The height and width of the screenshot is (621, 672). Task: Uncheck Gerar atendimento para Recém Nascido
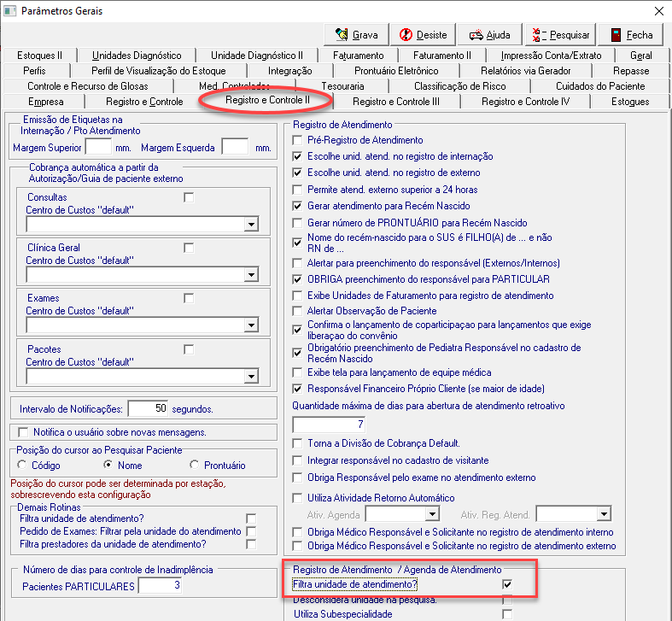coord(297,206)
